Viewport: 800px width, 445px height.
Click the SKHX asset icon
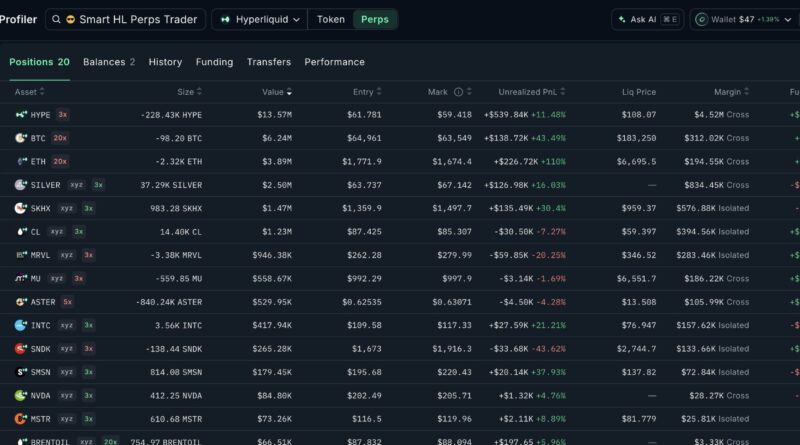[21, 208]
